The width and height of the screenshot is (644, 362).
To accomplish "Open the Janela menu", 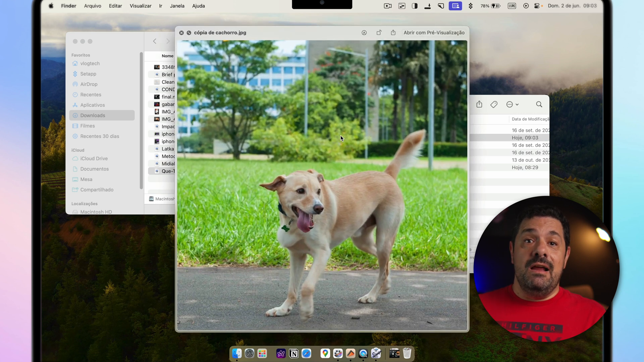I will [177, 6].
